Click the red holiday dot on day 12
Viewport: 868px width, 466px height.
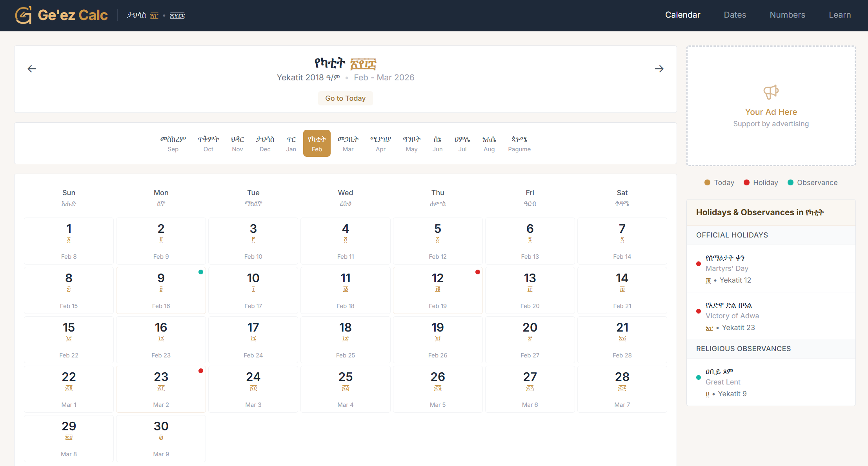pyautogui.click(x=477, y=272)
